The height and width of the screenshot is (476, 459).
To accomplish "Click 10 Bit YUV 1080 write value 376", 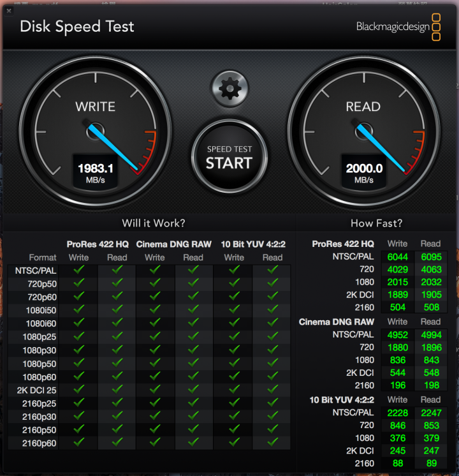I will click(397, 438).
